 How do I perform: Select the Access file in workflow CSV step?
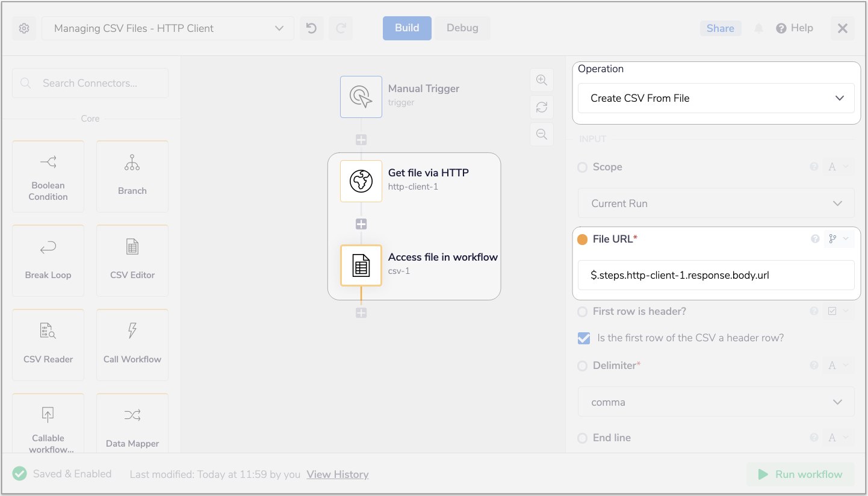pos(361,265)
